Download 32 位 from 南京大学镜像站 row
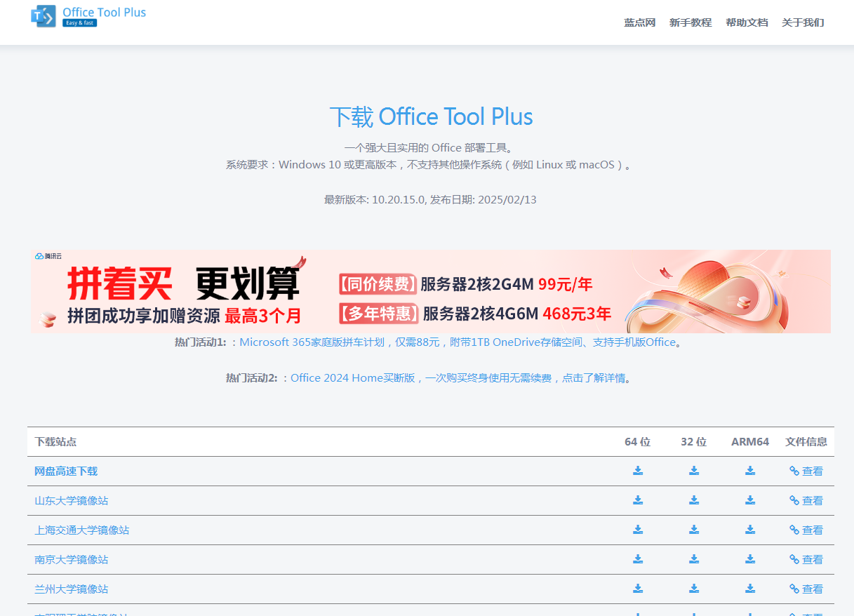This screenshot has height=616, width=854. [694, 559]
